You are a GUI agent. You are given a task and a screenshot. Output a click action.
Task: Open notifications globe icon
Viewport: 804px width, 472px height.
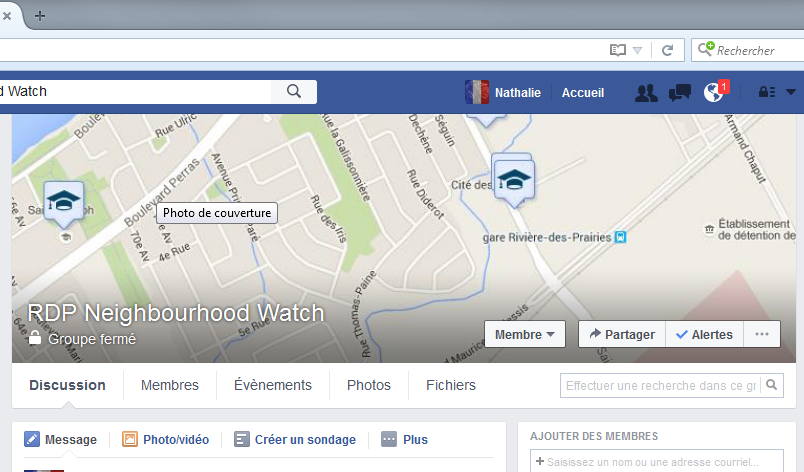point(713,93)
